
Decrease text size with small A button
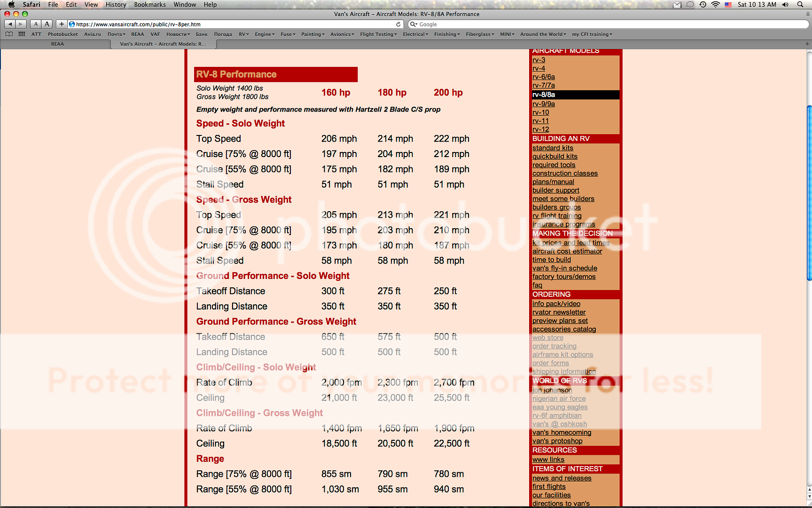36,24
